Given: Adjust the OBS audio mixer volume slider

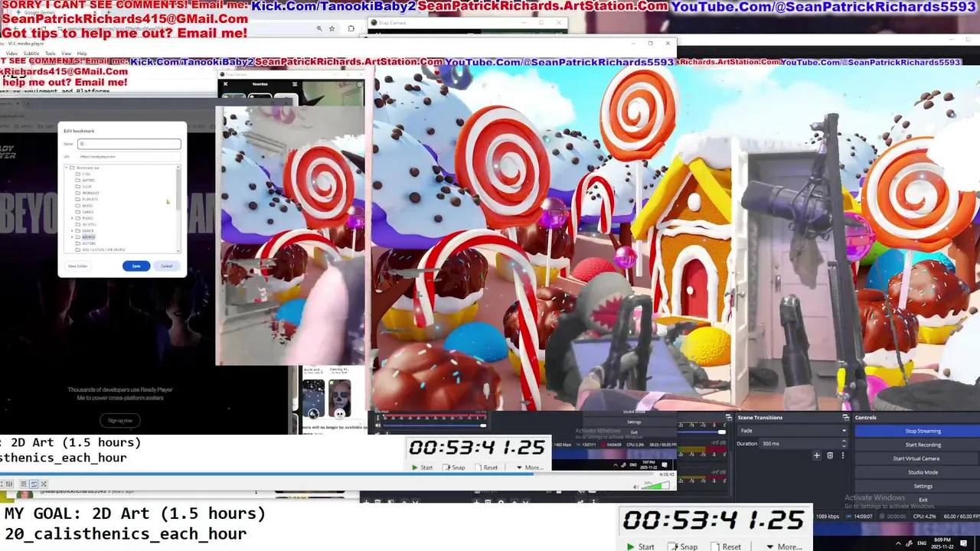Looking at the screenshot, I should click(703, 432).
